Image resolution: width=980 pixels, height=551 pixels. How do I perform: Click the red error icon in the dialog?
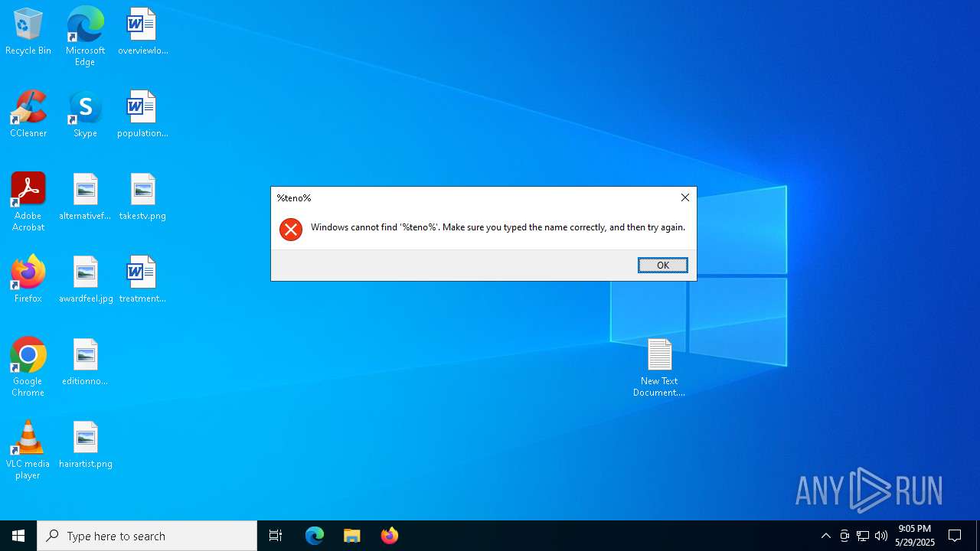click(291, 229)
